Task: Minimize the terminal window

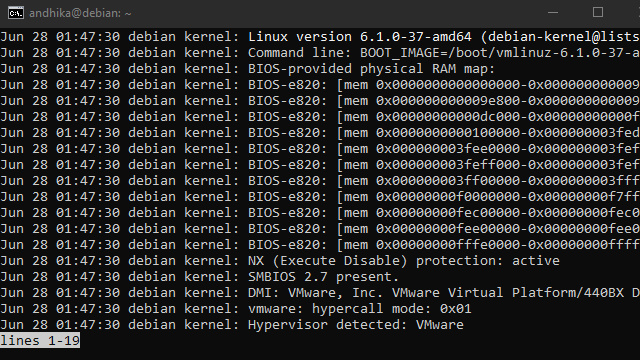Action: click(x=553, y=13)
